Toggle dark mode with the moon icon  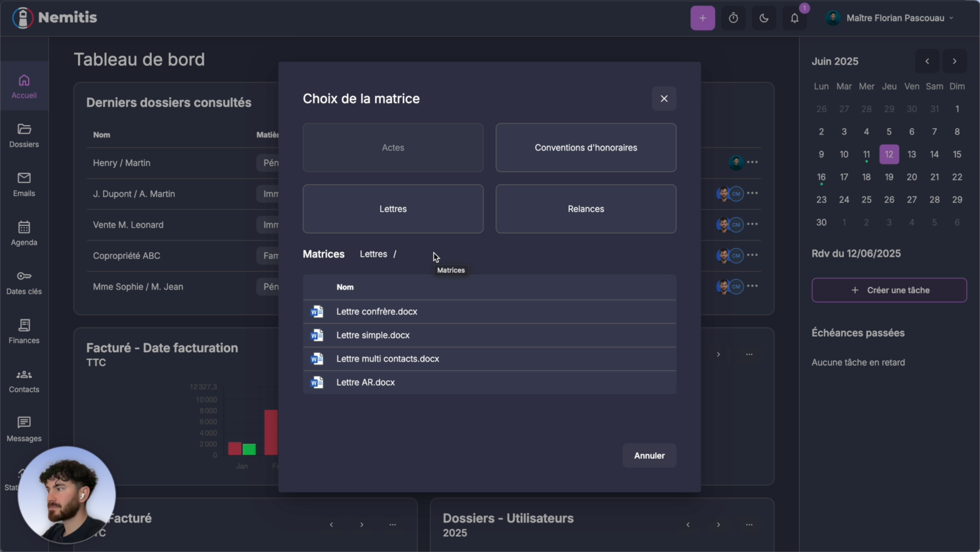(x=764, y=18)
